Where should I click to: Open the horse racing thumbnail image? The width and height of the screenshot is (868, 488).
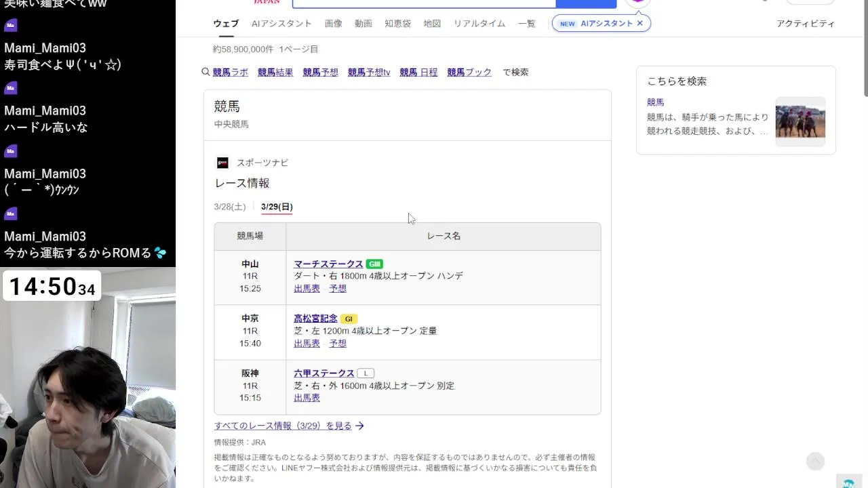(x=800, y=121)
